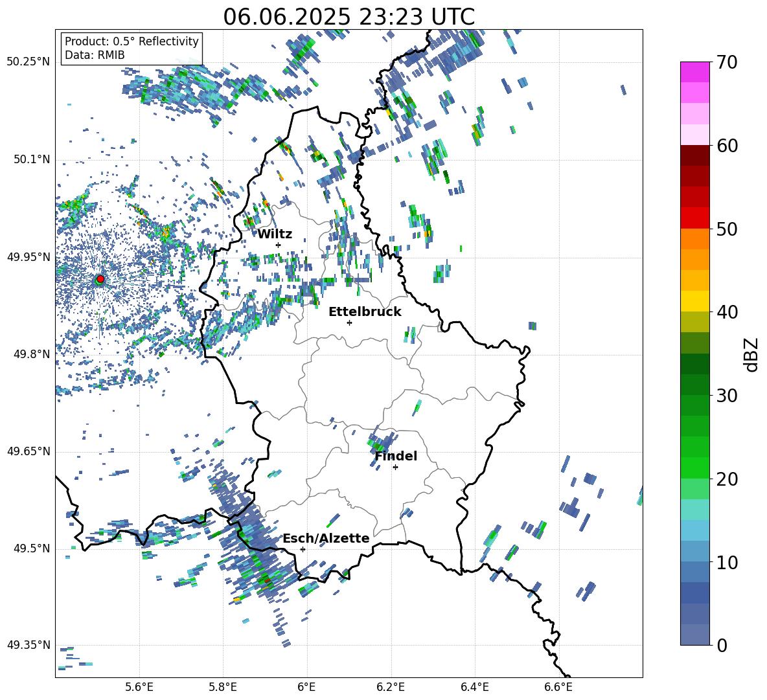Image resolution: width=767 pixels, height=700 pixels.
Task: Click the Esch/Alzette station cross marker
Action: [x=303, y=549]
